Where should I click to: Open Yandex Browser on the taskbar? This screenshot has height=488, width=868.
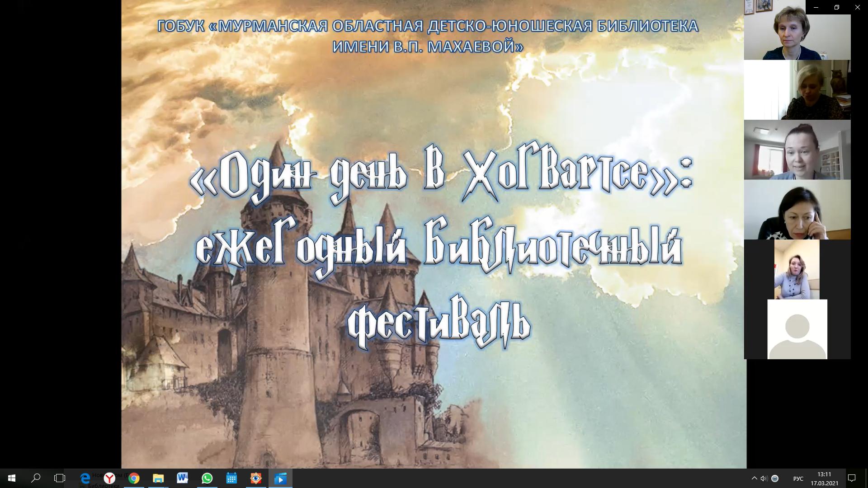tap(109, 478)
